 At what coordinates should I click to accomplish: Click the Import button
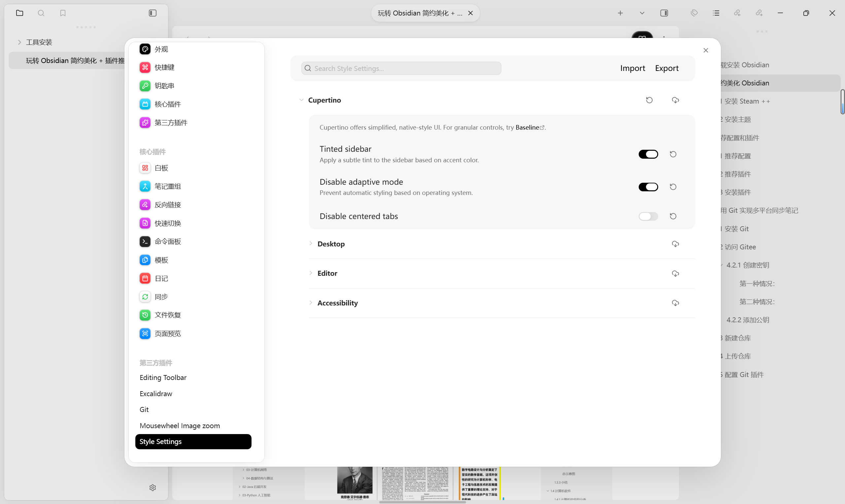point(632,68)
